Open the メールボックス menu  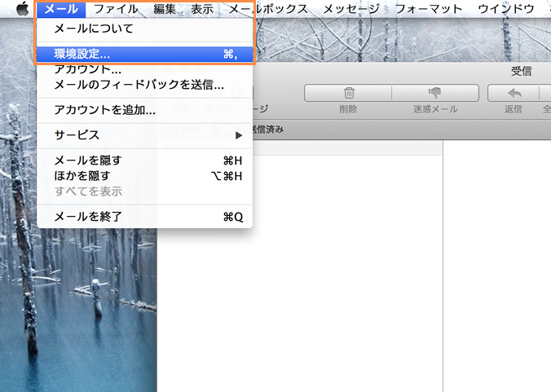point(268,9)
